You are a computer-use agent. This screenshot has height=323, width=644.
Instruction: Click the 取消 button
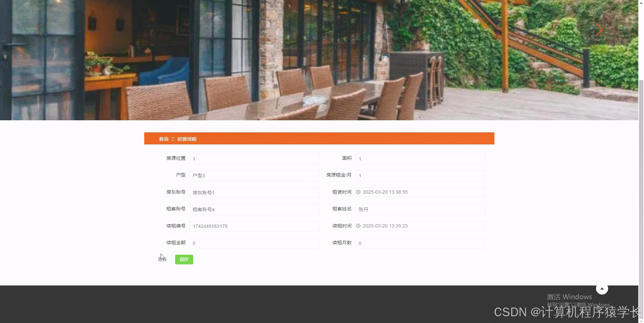tap(162, 259)
